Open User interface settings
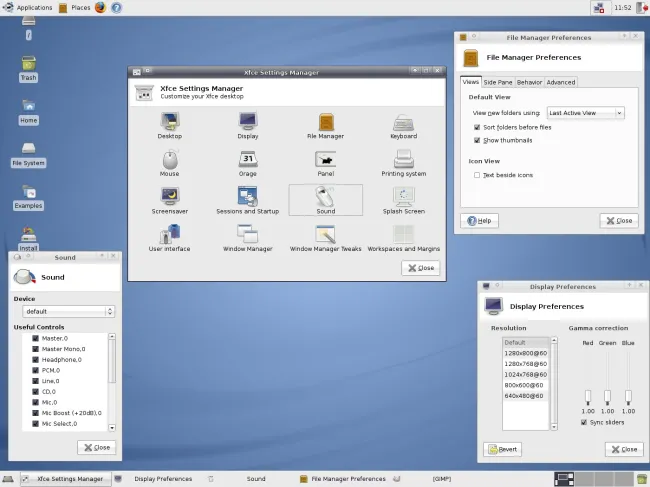Image resolution: width=650 pixels, height=487 pixels. [170, 238]
